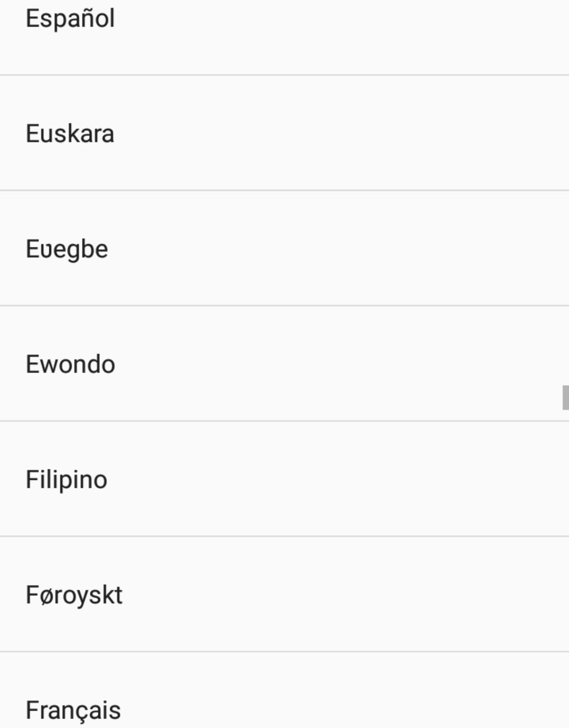Select Français from the list
The image size is (569, 728).
(73, 710)
